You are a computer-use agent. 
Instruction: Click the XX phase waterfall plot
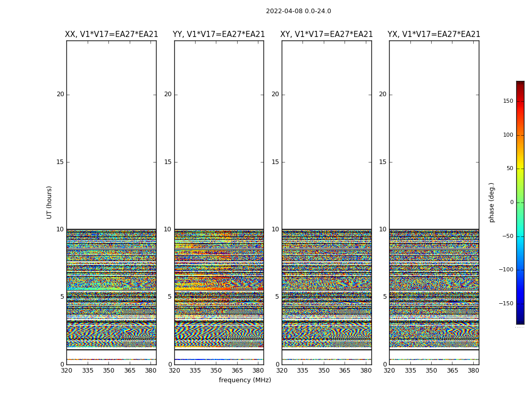click(111, 202)
